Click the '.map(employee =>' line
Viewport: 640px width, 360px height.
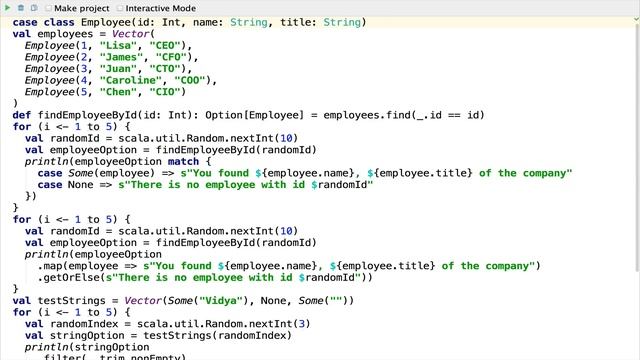[x=289, y=266]
